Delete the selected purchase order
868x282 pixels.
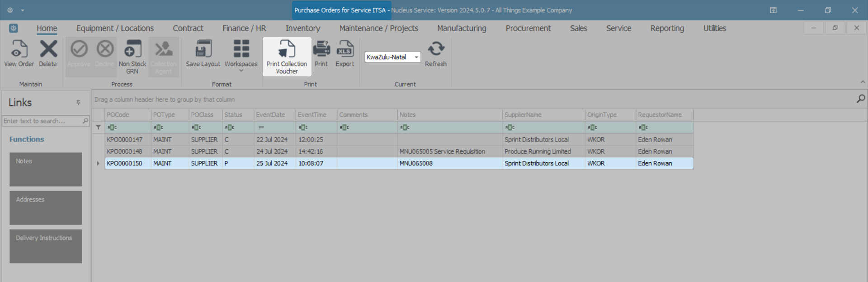pos(48,54)
